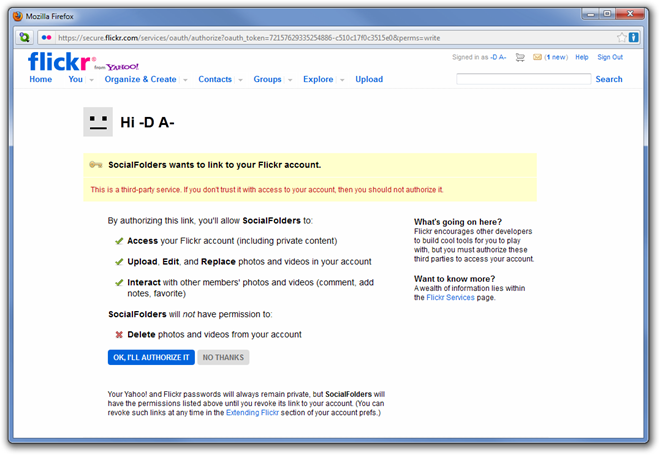The width and height of the screenshot is (660, 455).
Task: Click the green check next to Upload, Edit
Action: [x=119, y=262]
